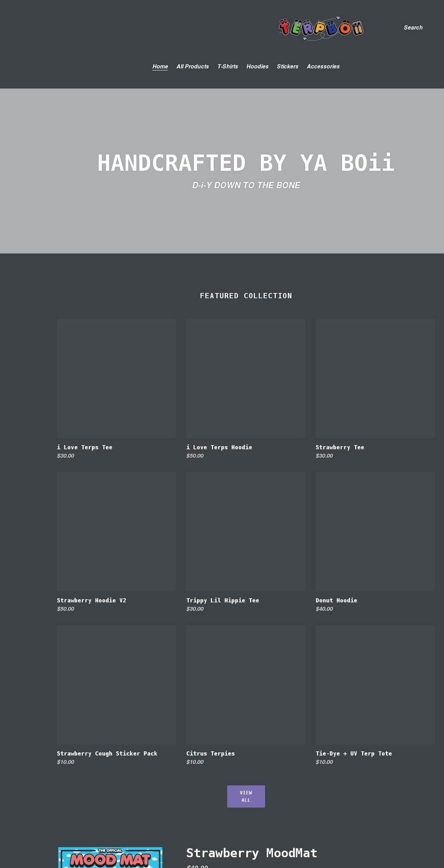The width and height of the screenshot is (444, 868).
Task: Click the D-i-Y DOWN TO THE BONE subtitle
Action: click(246, 185)
